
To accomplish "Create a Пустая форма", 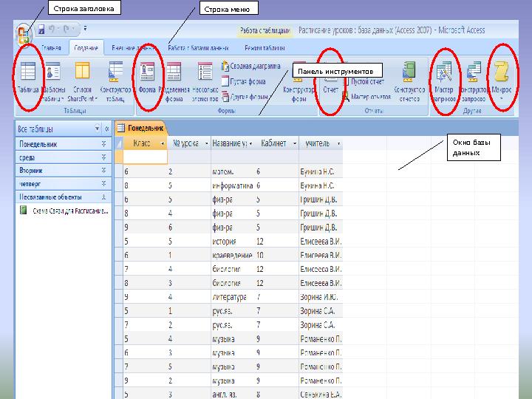I will 244,81.
